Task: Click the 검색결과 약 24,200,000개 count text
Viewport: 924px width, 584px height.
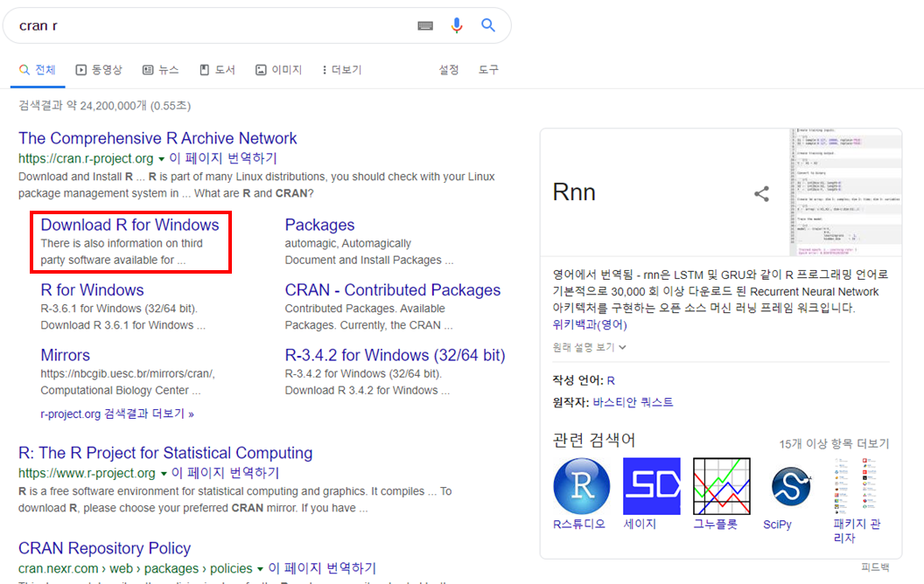Action: coord(104,106)
